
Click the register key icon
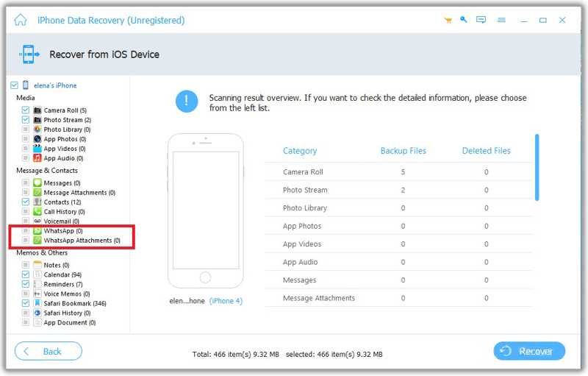tap(464, 20)
